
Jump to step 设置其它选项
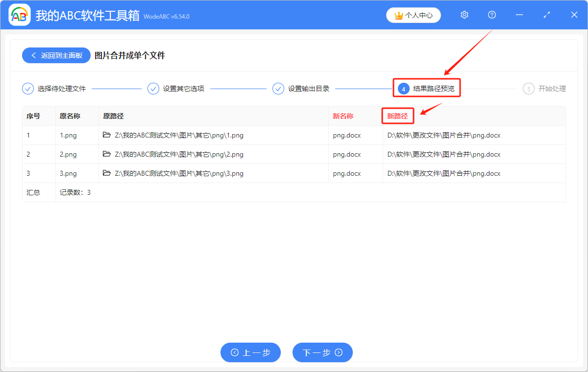pyautogui.click(x=176, y=89)
